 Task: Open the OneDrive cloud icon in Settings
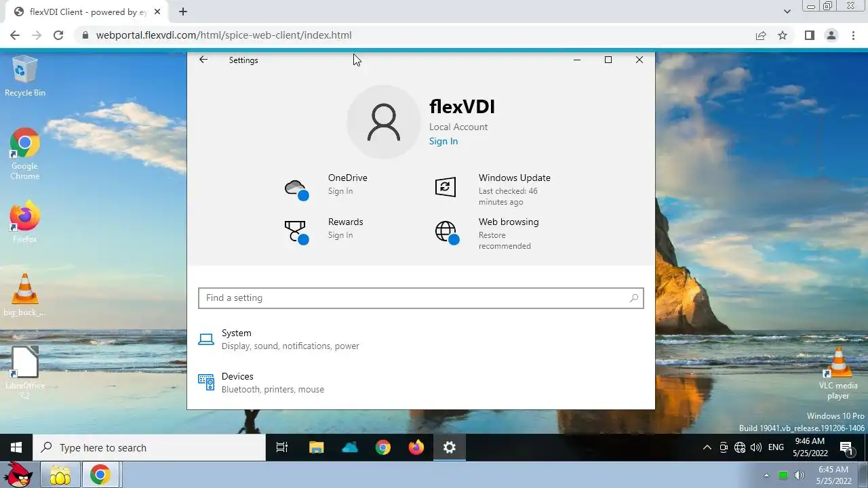[x=297, y=189]
